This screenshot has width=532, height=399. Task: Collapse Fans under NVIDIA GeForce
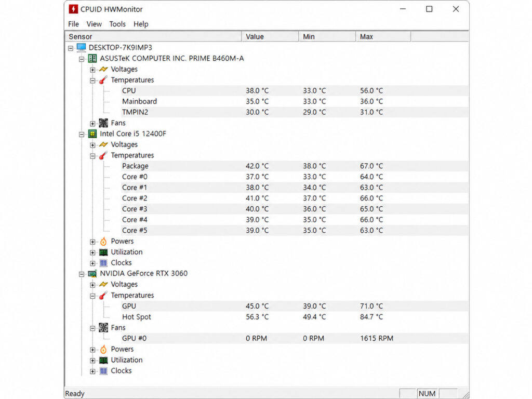[92, 328]
